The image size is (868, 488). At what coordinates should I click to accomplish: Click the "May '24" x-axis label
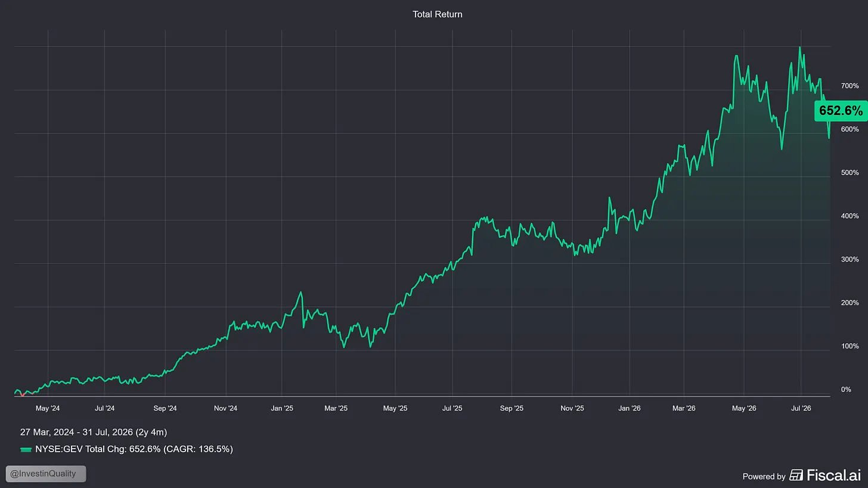click(x=48, y=408)
